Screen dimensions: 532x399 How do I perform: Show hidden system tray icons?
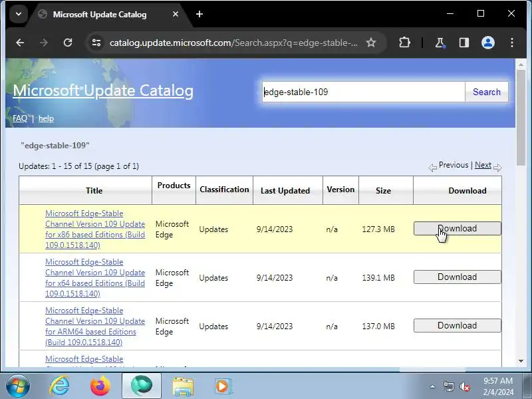(x=432, y=386)
